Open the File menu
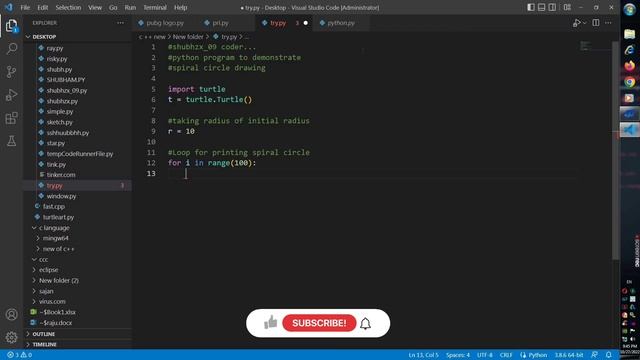 25,7
